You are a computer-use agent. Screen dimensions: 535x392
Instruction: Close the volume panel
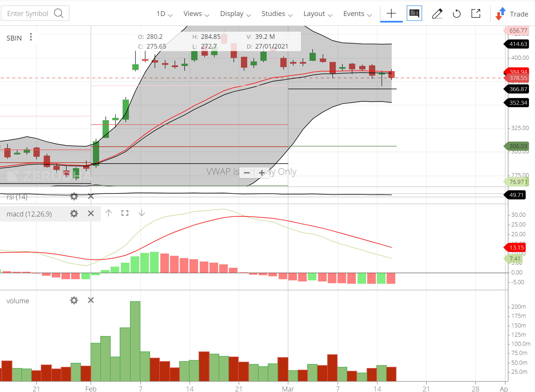pos(91,300)
